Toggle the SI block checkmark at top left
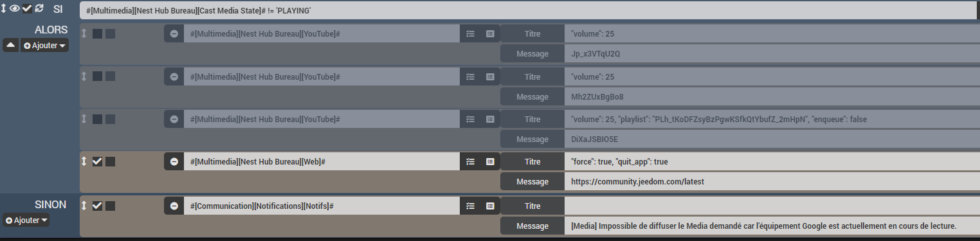The width and height of the screenshot is (980, 241). (x=27, y=8)
